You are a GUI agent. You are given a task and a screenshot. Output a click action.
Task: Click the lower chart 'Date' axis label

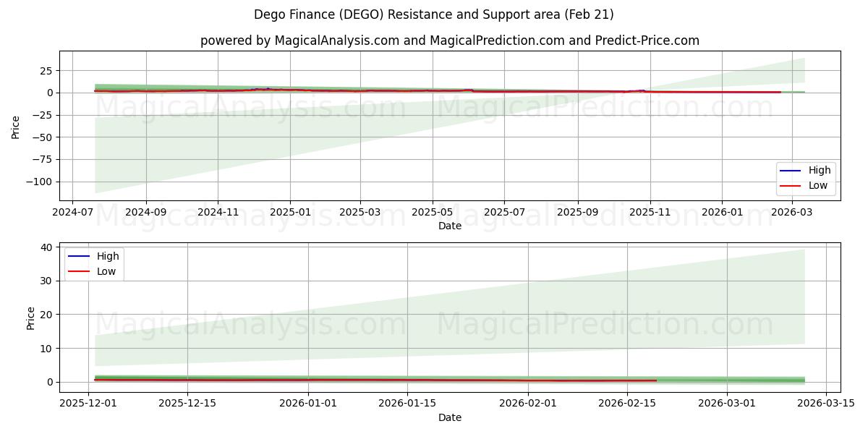click(x=450, y=417)
